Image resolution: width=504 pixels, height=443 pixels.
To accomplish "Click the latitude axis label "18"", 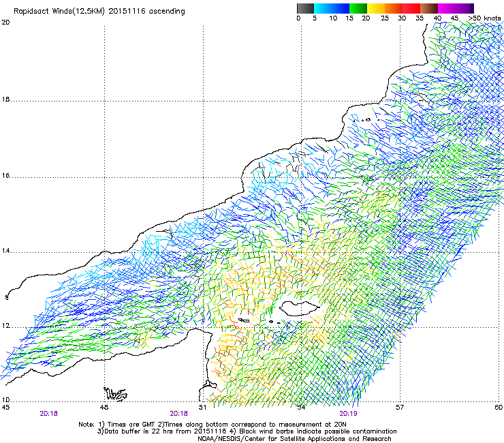I will [x=5, y=100].
